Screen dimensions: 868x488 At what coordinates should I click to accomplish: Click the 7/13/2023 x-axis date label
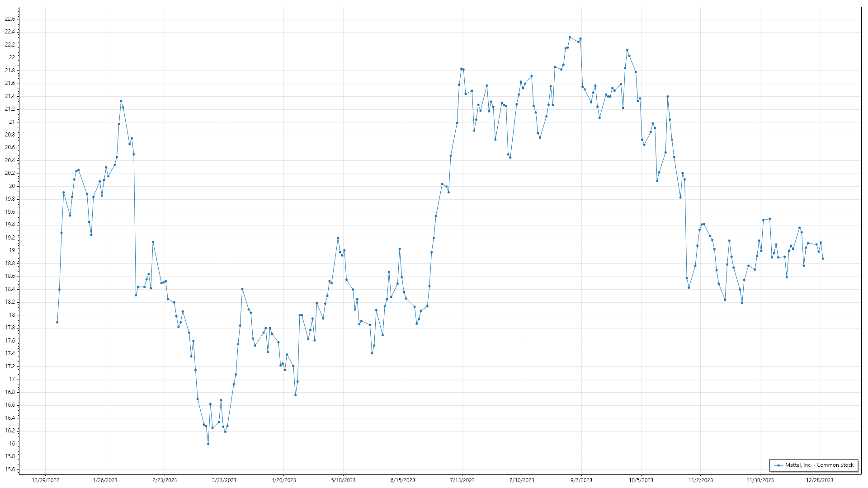click(x=462, y=480)
